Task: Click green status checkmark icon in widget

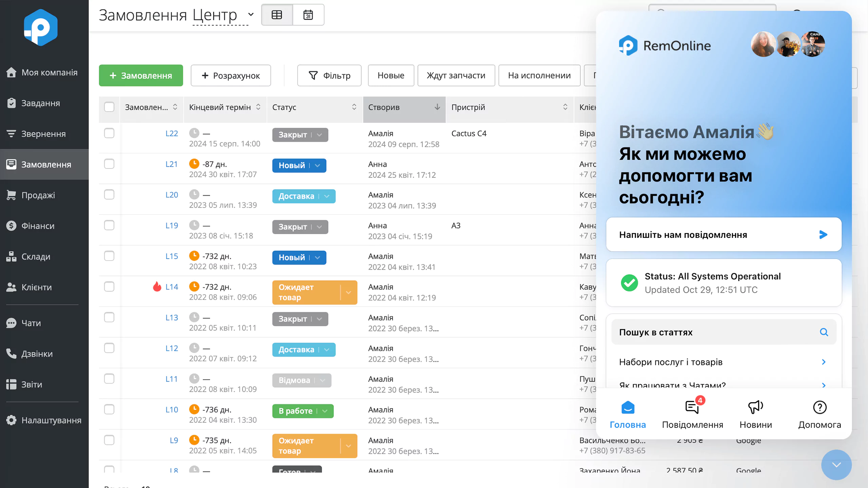Action: [x=629, y=283]
